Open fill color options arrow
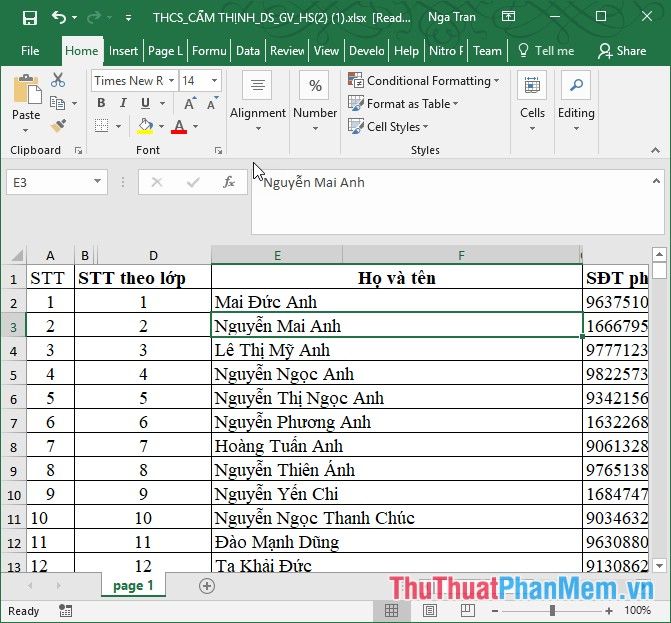Viewport: 671px width, 623px height. click(x=161, y=126)
